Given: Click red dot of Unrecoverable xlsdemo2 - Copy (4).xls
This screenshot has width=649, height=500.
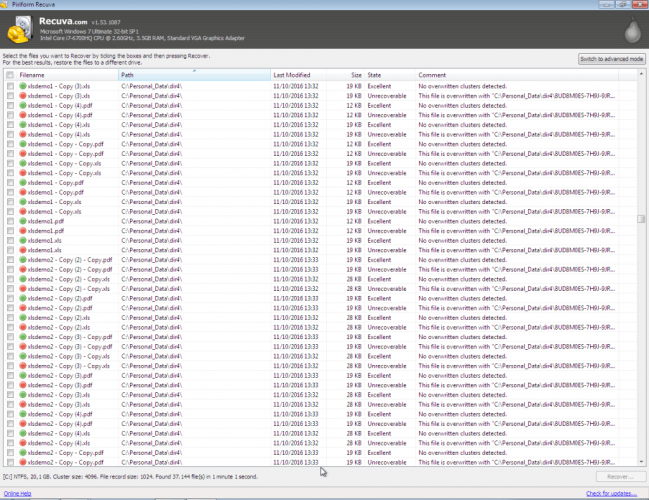Looking at the screenshot, I should [x=23, y=443].
